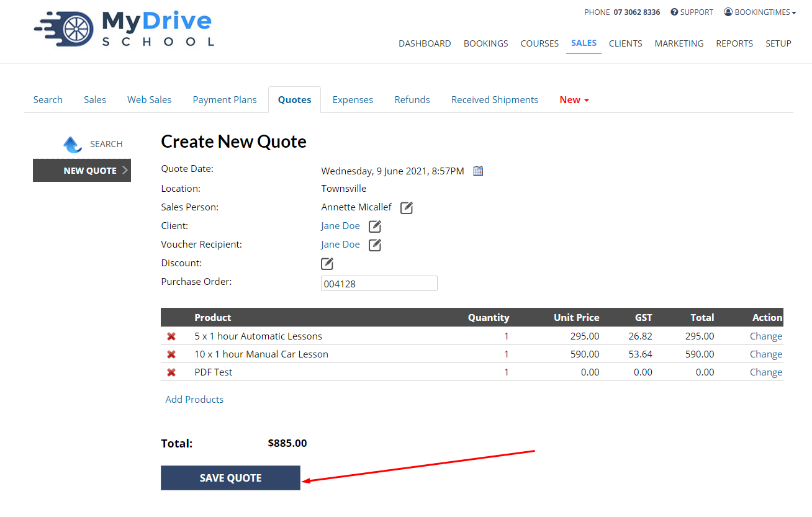
Task: Click the $885.00 total amount
Action: pos(287,444)
